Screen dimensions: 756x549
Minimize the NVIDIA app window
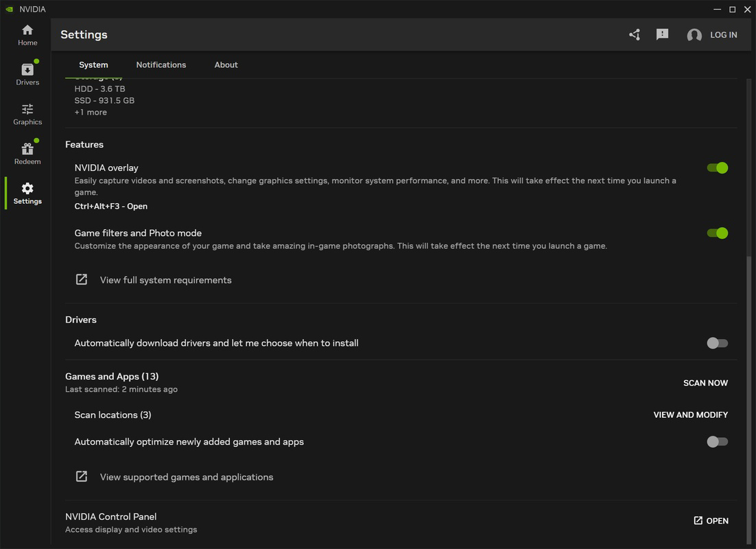point(717,9)
